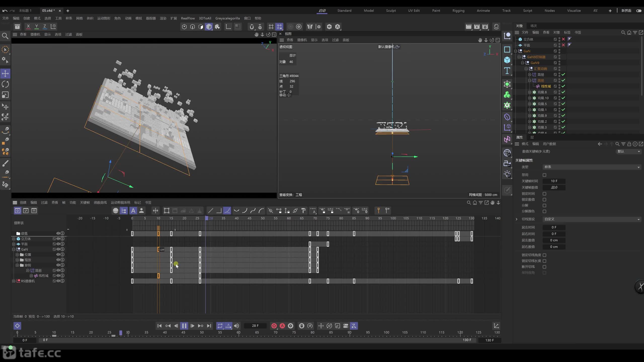Add a Text spline object
The height and width of the screenshot is (362, 644).
click(507, 71)
